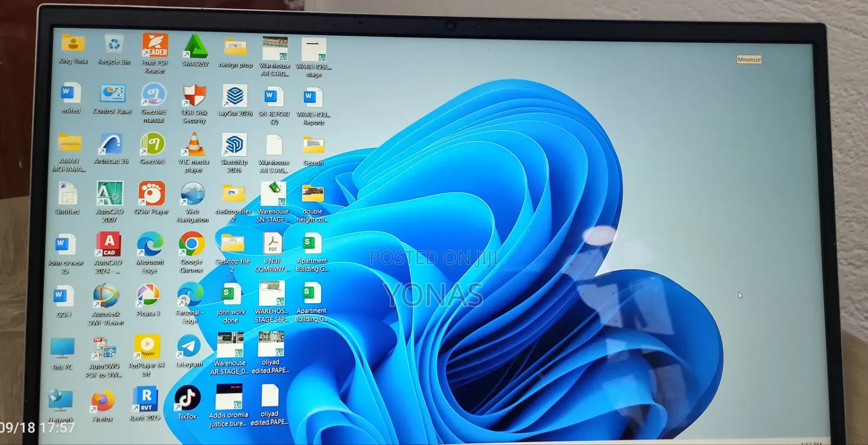Image resolution: width=868 pixels, height=445 pixels.
Task: Select the double height col file
Action: [312, 203]
